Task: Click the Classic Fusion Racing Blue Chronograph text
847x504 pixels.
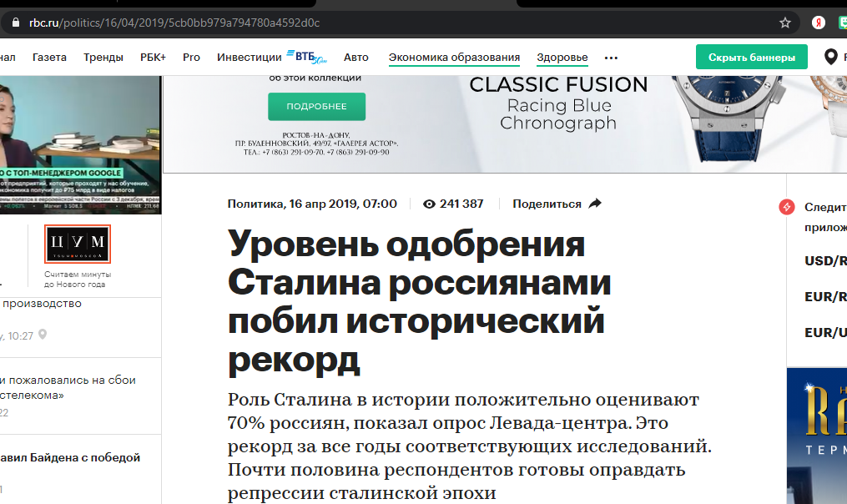Action: pos(558,103)
